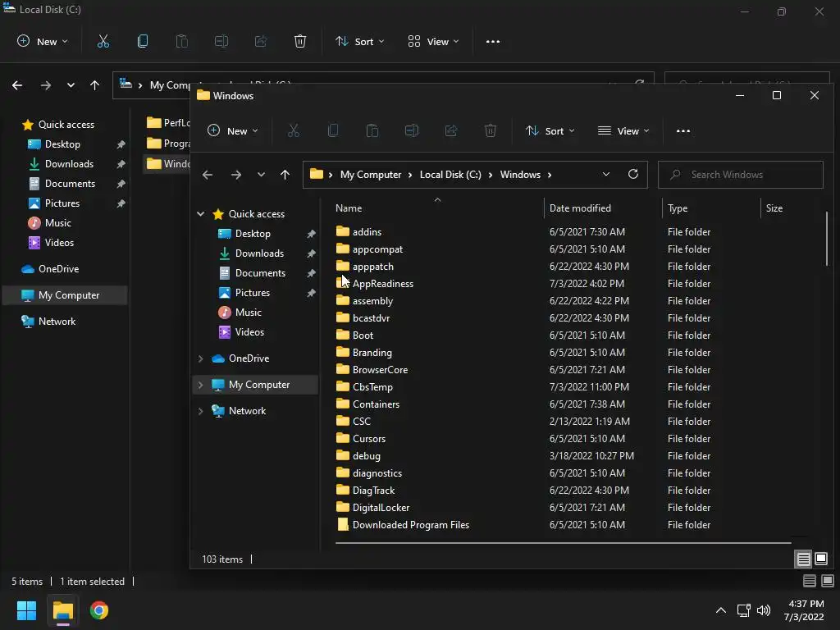Click Cut icon in Local Disk window toolbar
The image size is (840, 630).
[x=103, y=41]
